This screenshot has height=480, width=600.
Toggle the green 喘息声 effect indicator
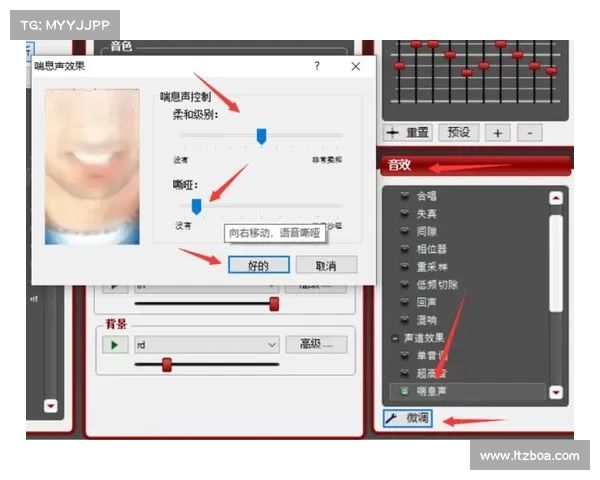[x=404, y=391]
